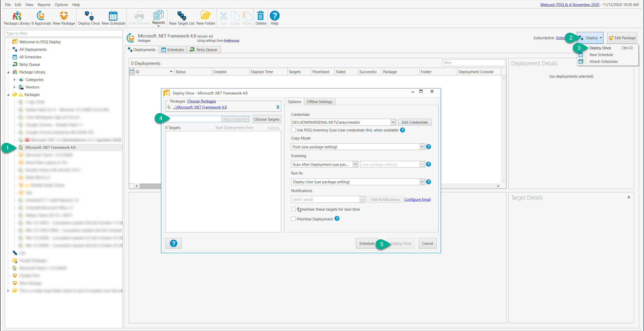Create a New Package from toolbar

click(x=64, y=18)
